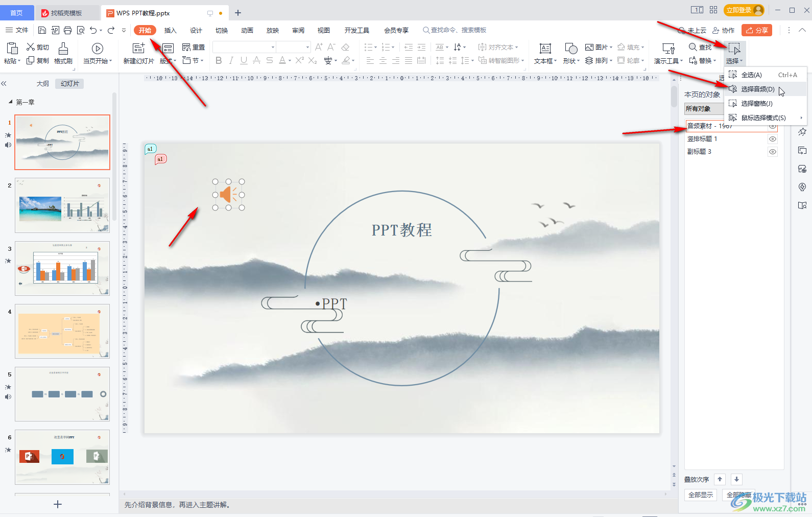Click the 立即登录 login button
This screenshot has width=812, height=517.
(x=745, y=10)
